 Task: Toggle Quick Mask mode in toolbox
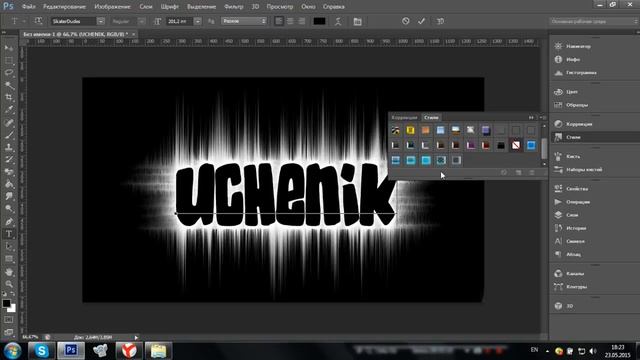point(9,320)
